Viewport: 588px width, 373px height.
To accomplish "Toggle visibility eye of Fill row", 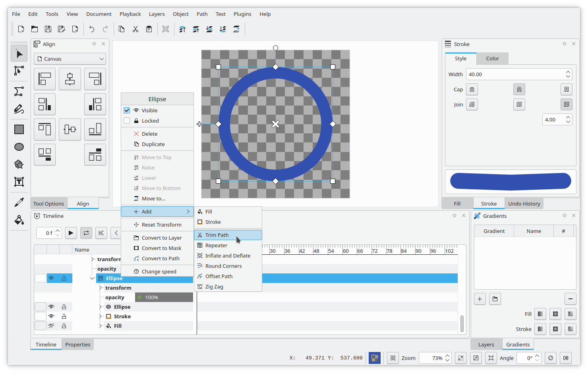I will [x=51, y=326].
